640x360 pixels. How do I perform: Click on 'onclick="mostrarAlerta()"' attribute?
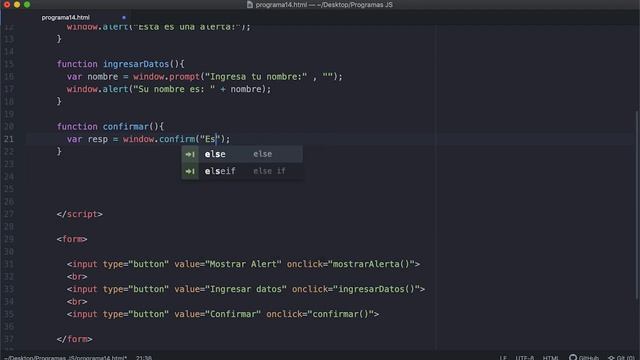click(x=351, y=264)
